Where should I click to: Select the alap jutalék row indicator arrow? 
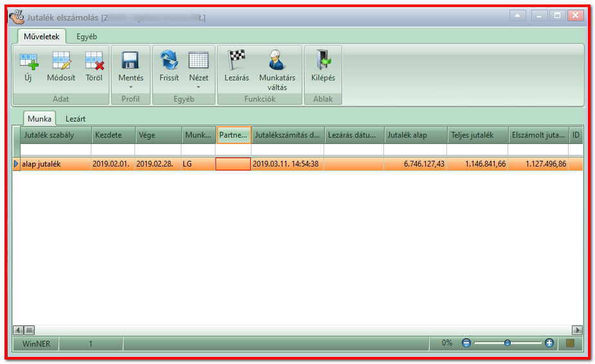[x=16, y=164]
